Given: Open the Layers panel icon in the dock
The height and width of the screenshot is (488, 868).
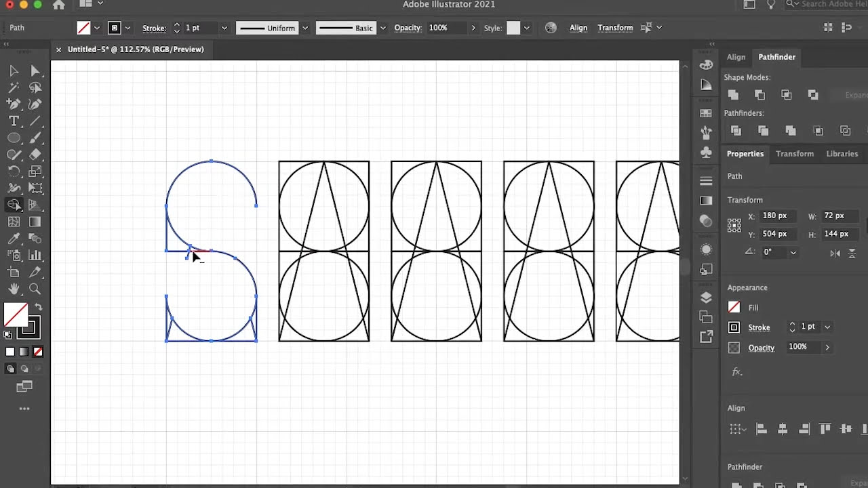Looking at the screenshot, I should click(706, 297).
